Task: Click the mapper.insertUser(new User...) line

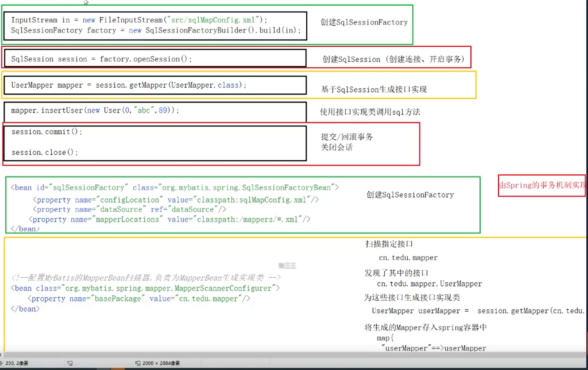Action: [x=95, y=110]
